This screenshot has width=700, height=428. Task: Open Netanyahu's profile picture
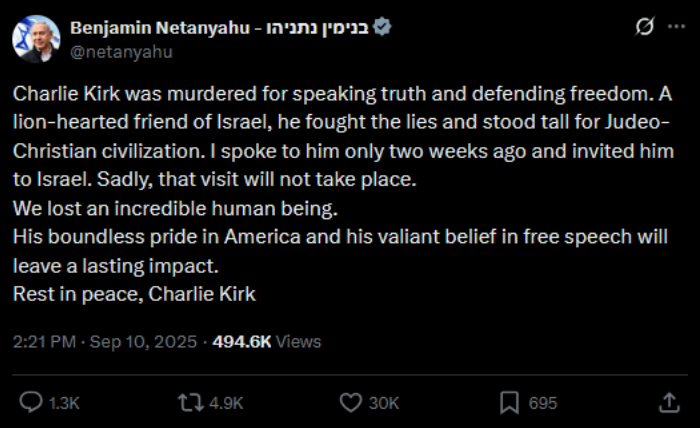click(36, 39)
